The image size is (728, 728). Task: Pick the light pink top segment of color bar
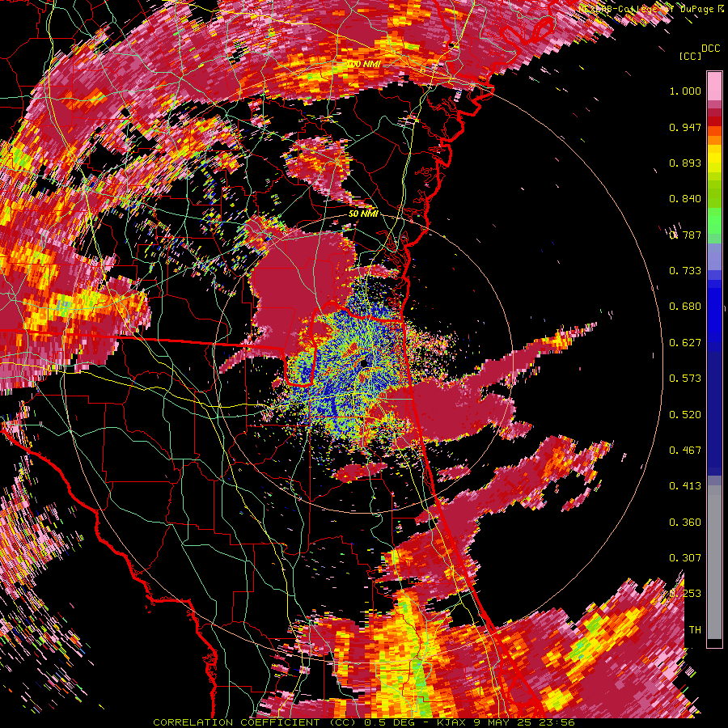coord(714,87)
